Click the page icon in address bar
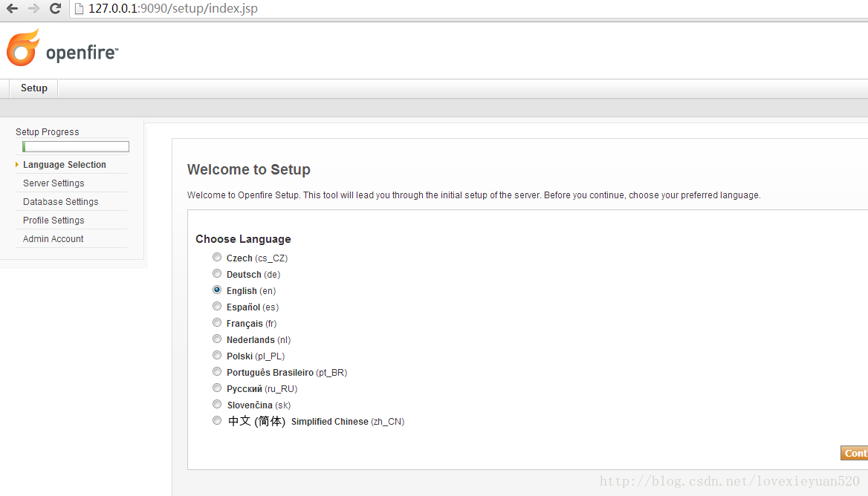 (80, 8)
